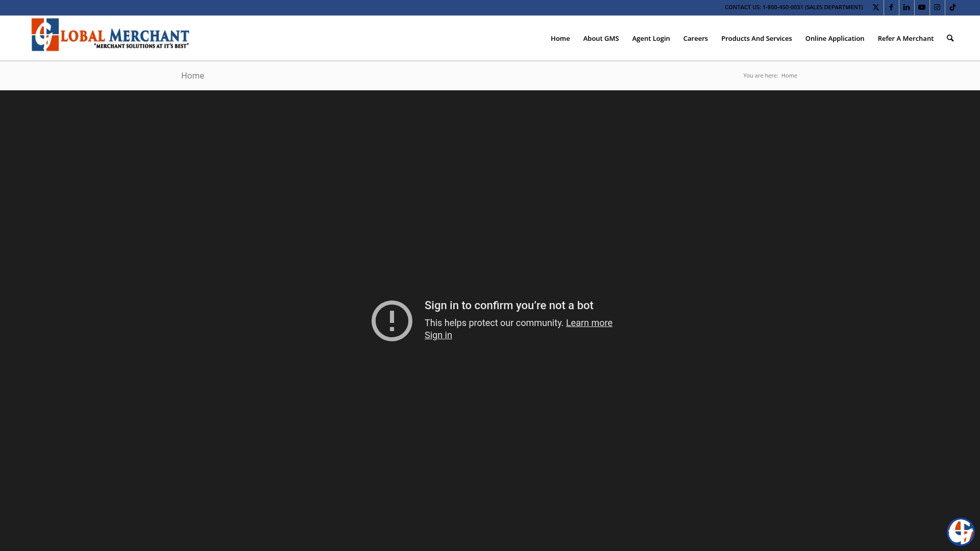Screen dimensions: 980x551
Task: Open the X (Twitter) social icon
Action: tap(876, 8)
